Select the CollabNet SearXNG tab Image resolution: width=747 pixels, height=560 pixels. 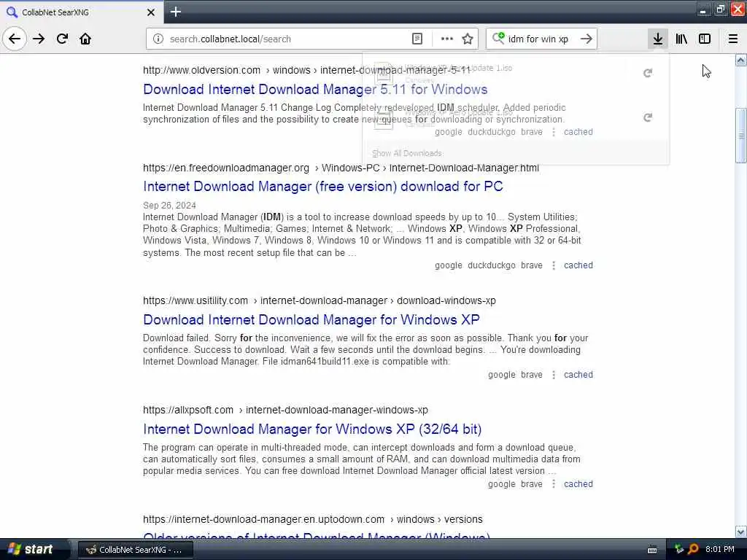coord(82,12)
